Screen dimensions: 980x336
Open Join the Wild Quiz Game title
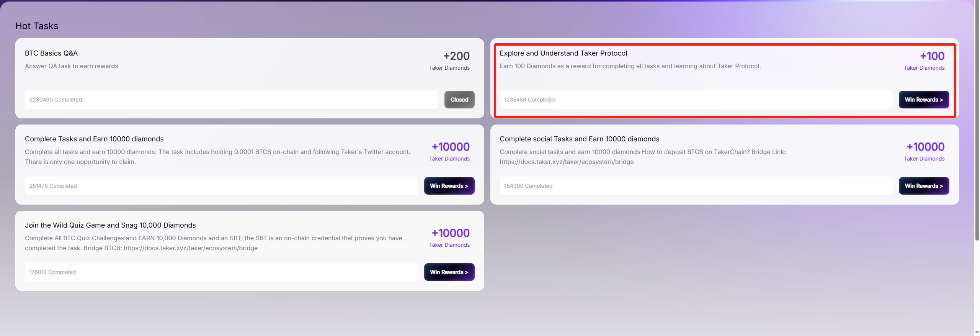coord(110,225)
